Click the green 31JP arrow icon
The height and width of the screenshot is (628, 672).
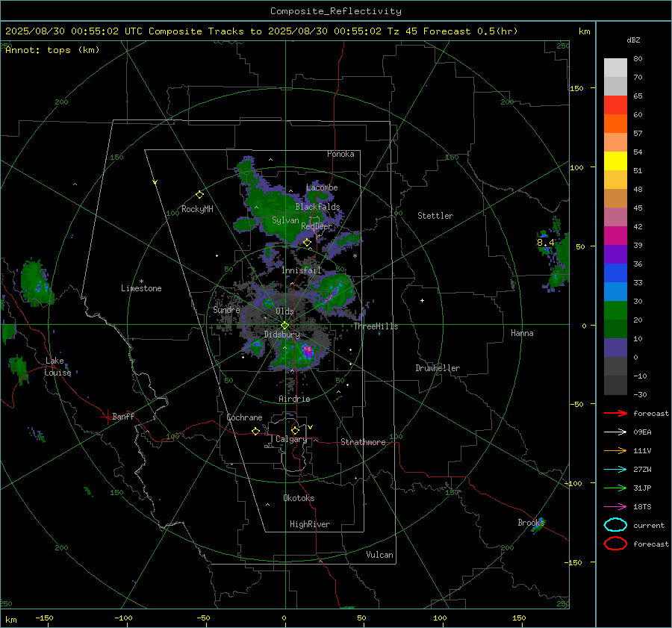615,488
